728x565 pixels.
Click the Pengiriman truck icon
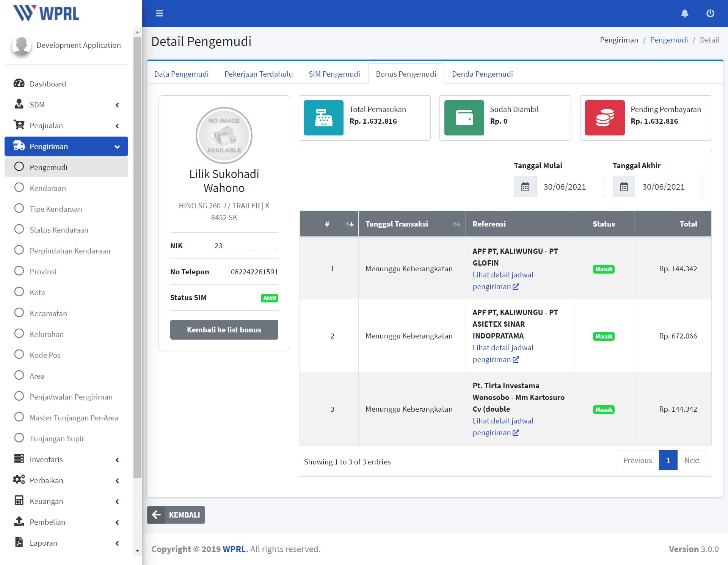pos(19,146)
